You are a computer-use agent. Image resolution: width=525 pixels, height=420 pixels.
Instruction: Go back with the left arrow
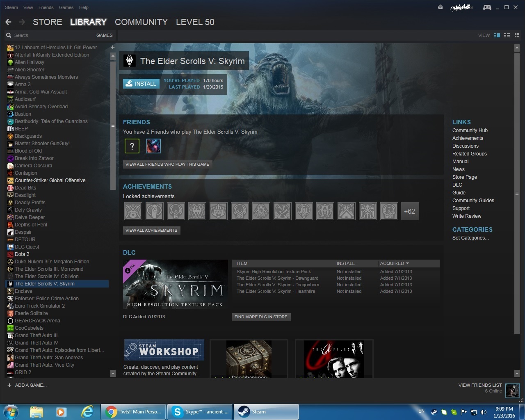click(8, 22)
